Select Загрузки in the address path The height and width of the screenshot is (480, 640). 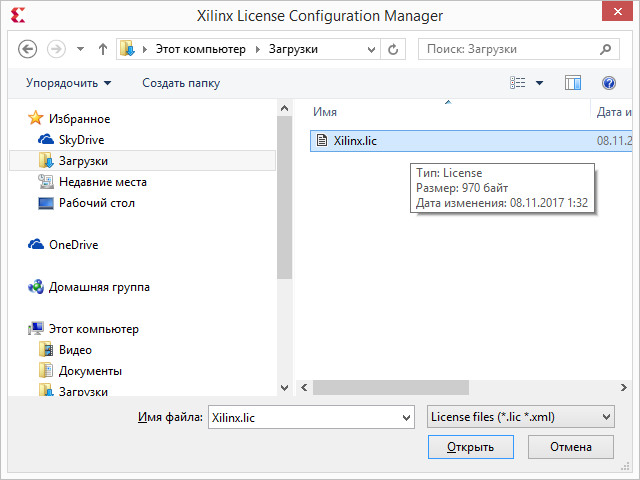pos(293,49)
